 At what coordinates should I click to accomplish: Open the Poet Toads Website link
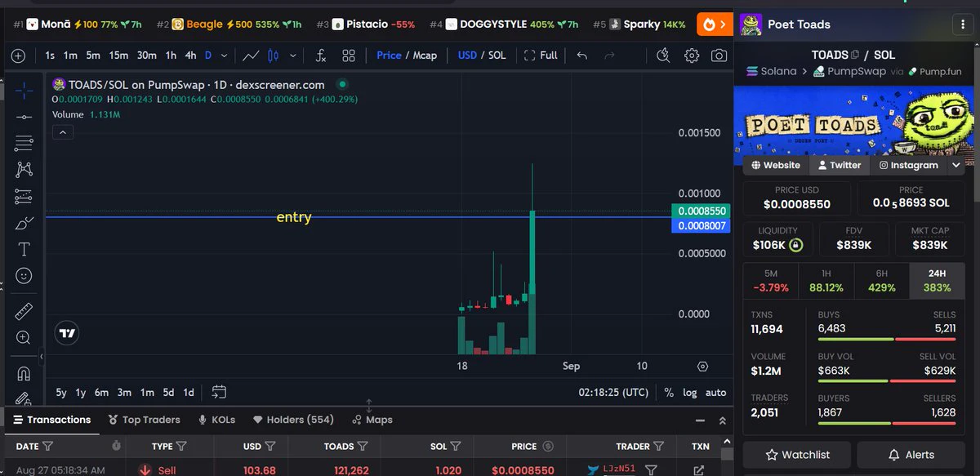click(775, 165)
